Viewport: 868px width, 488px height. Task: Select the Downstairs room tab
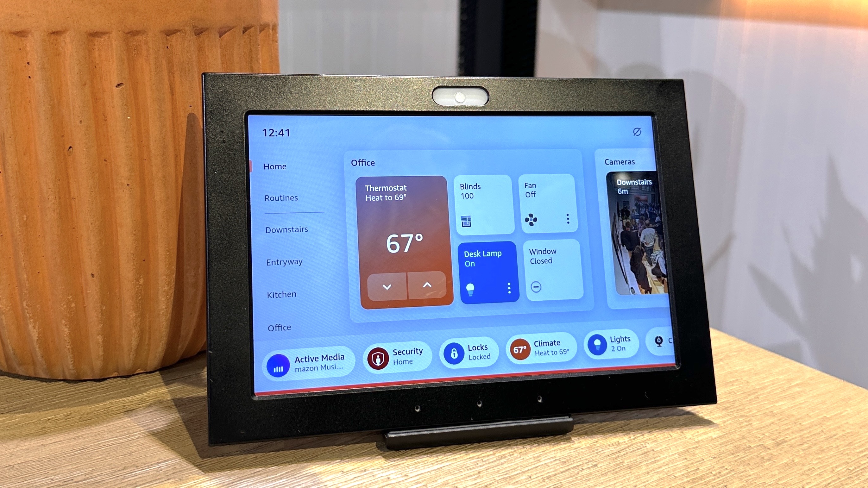click(286, 229)
